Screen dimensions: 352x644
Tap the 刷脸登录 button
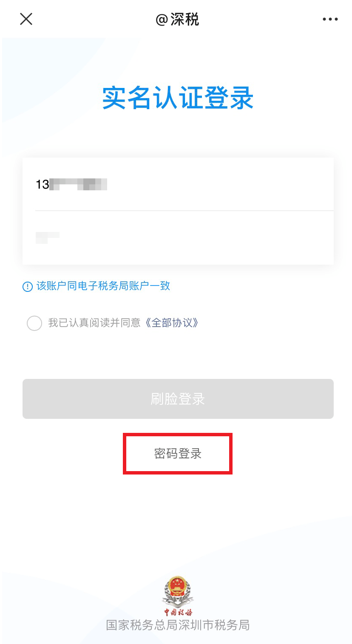pos(178,399)
